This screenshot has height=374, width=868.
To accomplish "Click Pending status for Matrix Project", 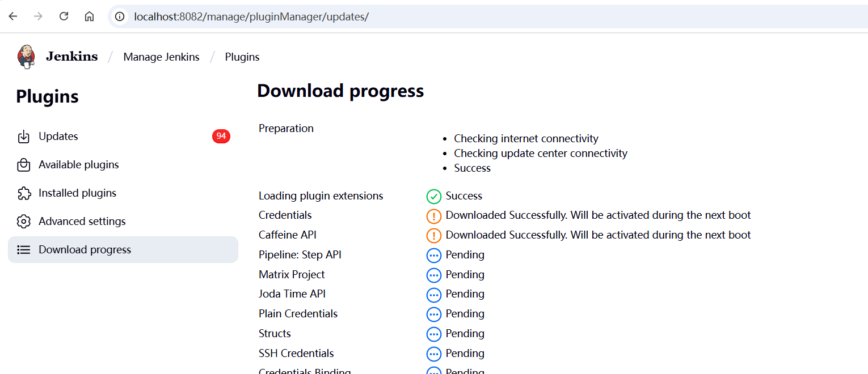I will [x=465, y=275].
